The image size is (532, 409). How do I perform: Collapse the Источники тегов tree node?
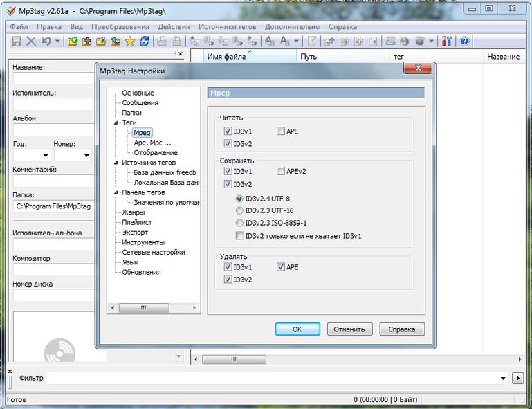pos(115,163)
